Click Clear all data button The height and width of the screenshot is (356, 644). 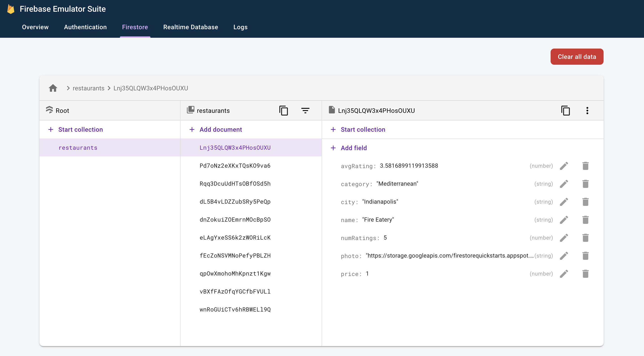click(577, 57)
